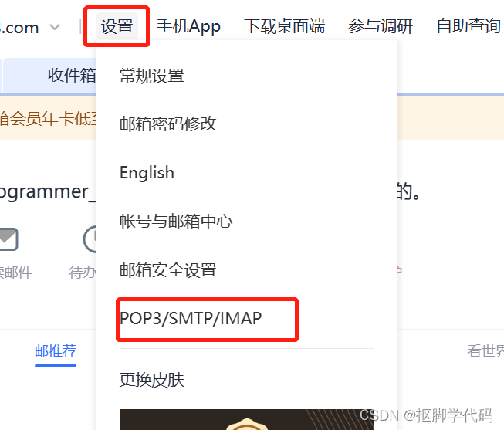
Task: Open the 看世界 tab
Action: click(x=485, y=351)
